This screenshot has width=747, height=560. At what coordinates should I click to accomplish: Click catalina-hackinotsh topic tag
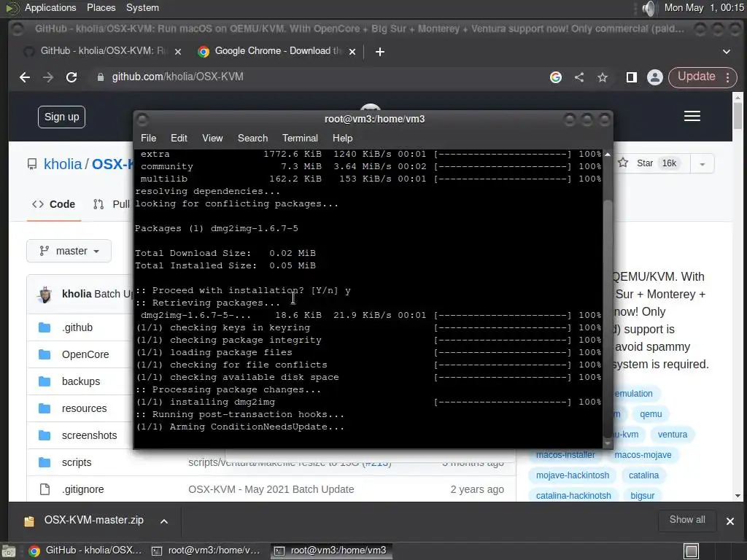tap(573, 496)
